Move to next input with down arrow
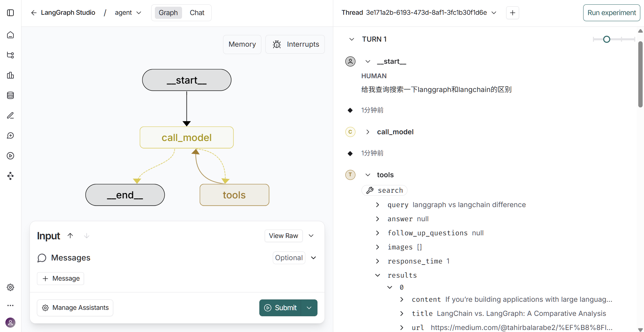 87,236
